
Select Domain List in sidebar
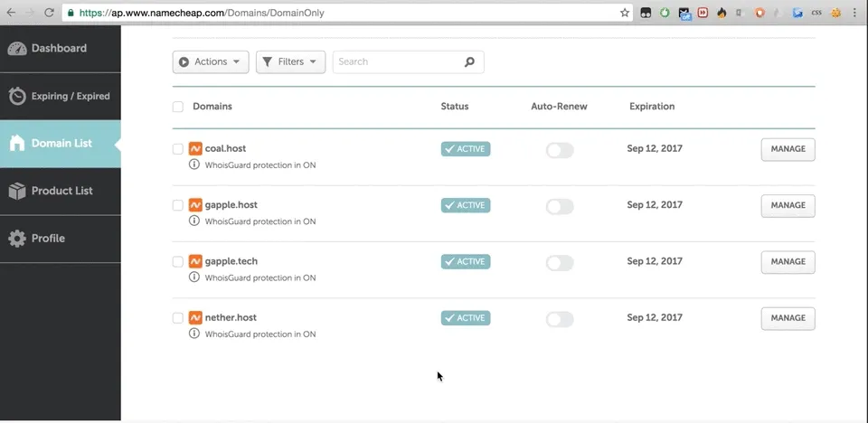[x=61, y=144]
